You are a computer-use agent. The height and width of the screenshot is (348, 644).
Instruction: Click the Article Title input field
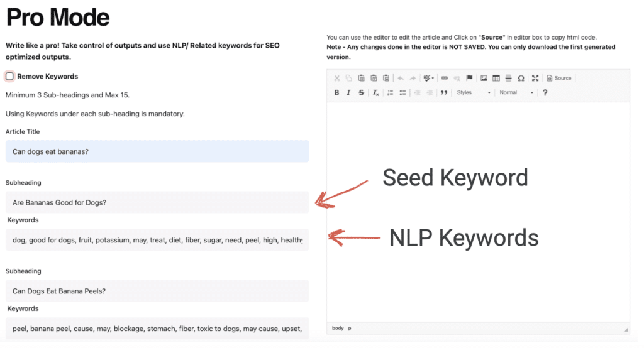(157, 151)
